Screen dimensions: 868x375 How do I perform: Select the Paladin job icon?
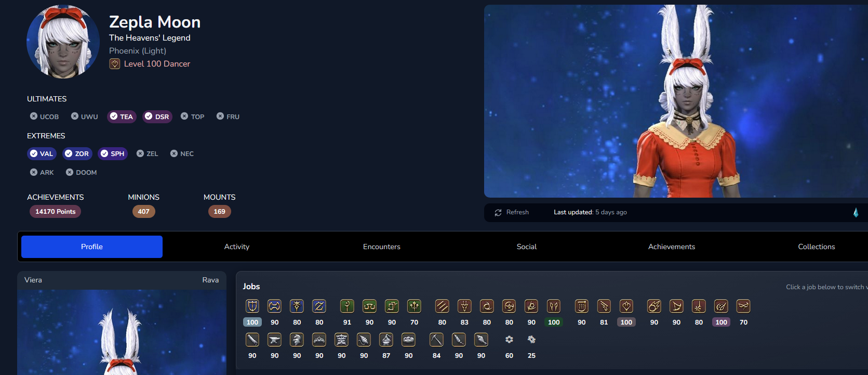coord(252,306)
